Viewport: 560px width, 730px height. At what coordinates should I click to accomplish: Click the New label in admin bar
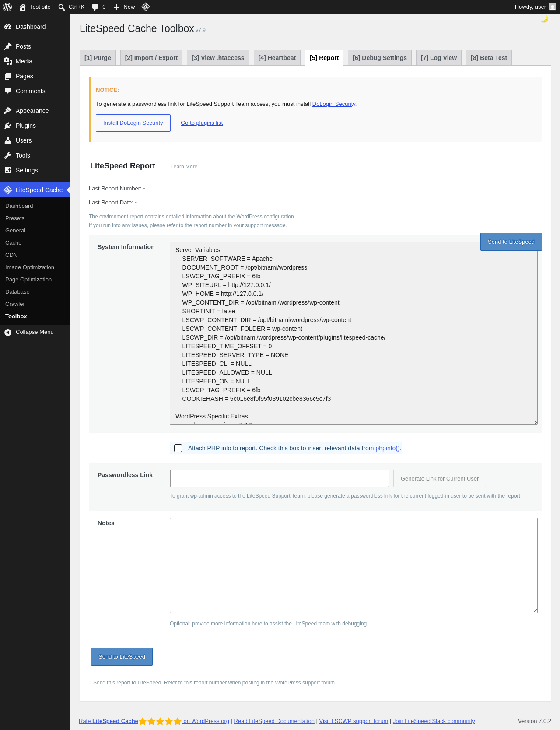129,7
